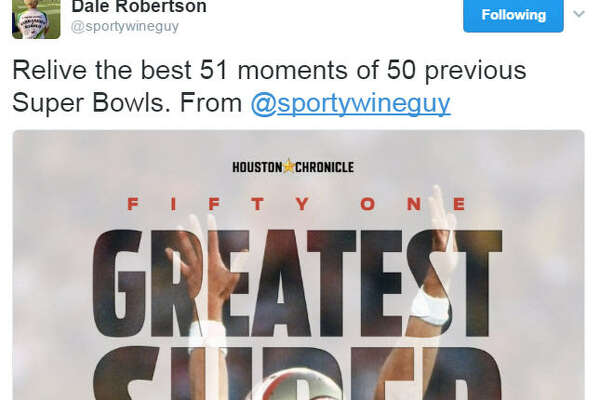Click the white wristband over letter S
Image resolution: width=600 pixels, height=400 pixels.
click(430, 306)
